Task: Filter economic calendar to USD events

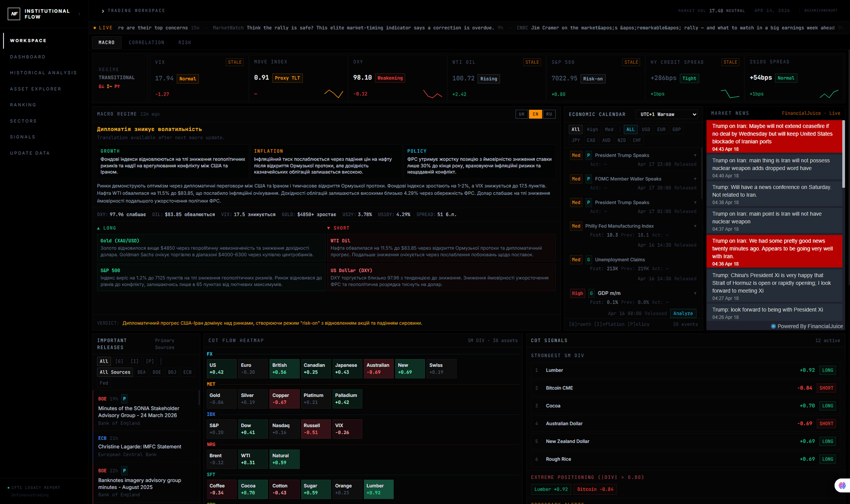Action: 646,130
